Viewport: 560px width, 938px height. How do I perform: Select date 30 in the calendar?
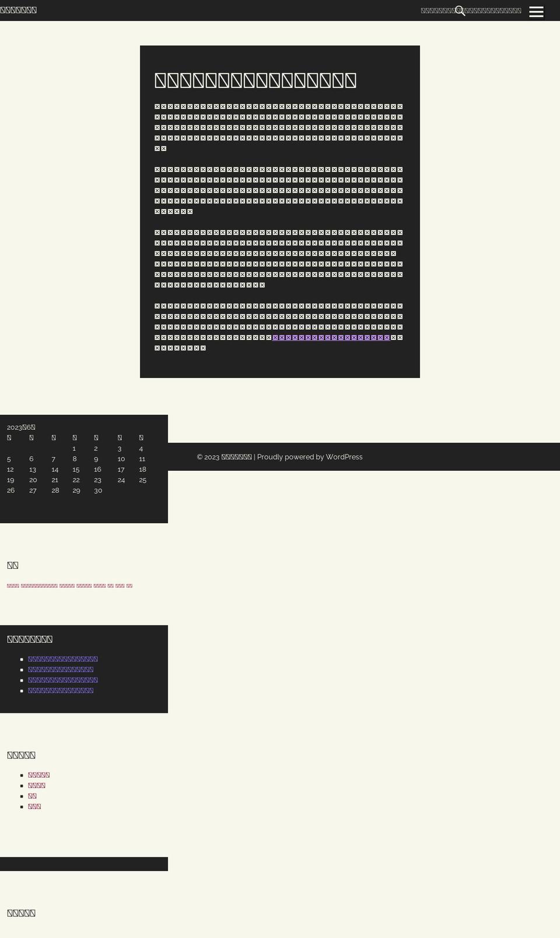point(98,491)
